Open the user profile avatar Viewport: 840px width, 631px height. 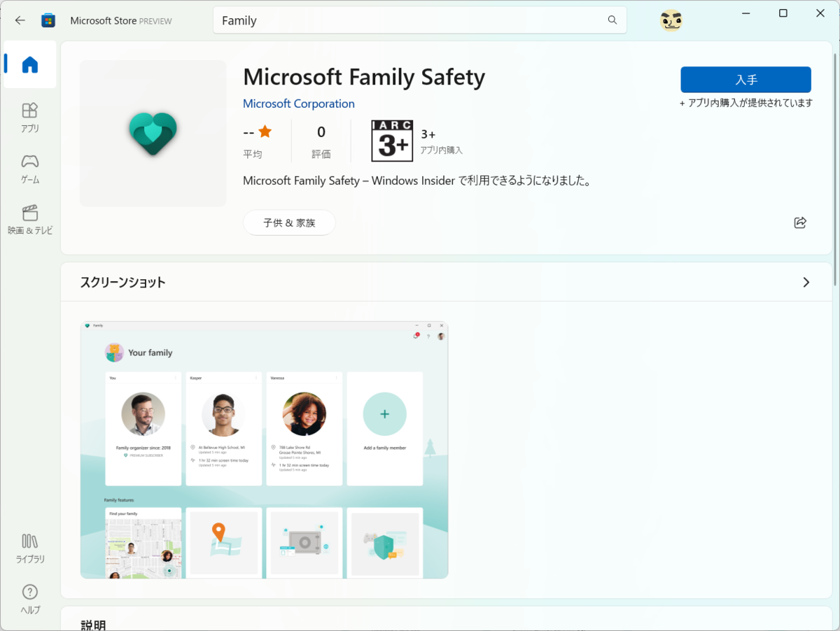point(671,20)
